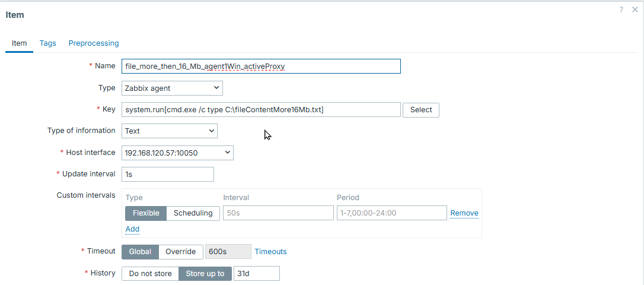Click the Period field for custom interval
The height and width of the screenshot is (285, 644).
click(391, 213)
